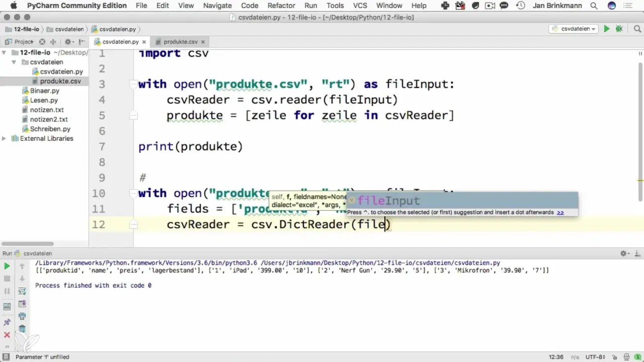Toggle scroll to end of console output

tap(22, 304)
